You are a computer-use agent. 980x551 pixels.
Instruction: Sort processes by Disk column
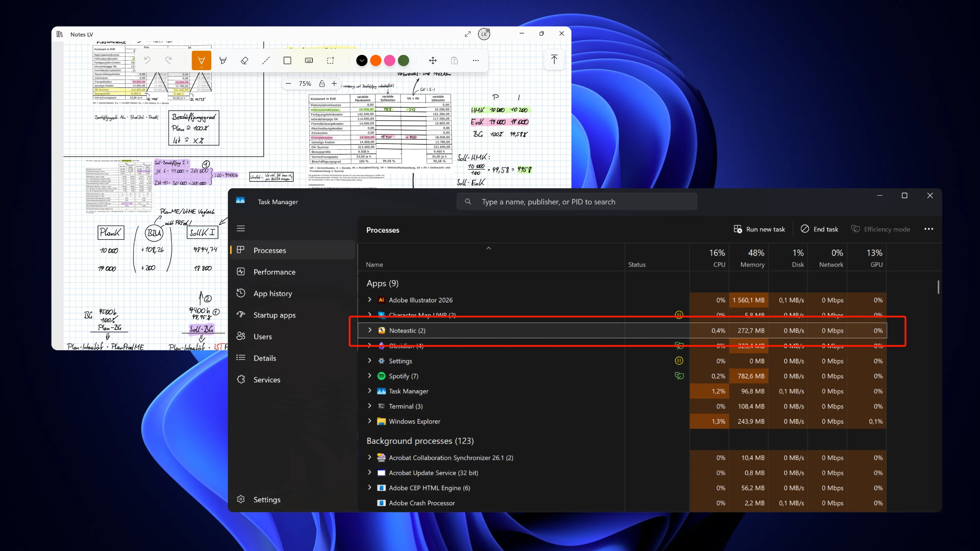(x=788, y=258)
